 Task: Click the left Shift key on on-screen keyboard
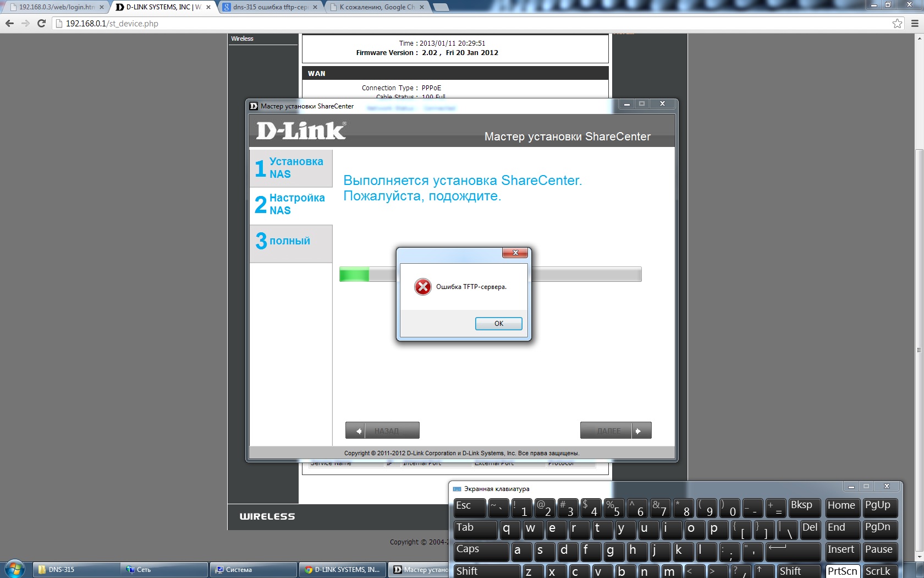click(486, 571)
